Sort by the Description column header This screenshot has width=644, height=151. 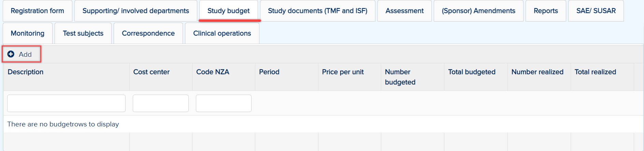click(26, 72)
